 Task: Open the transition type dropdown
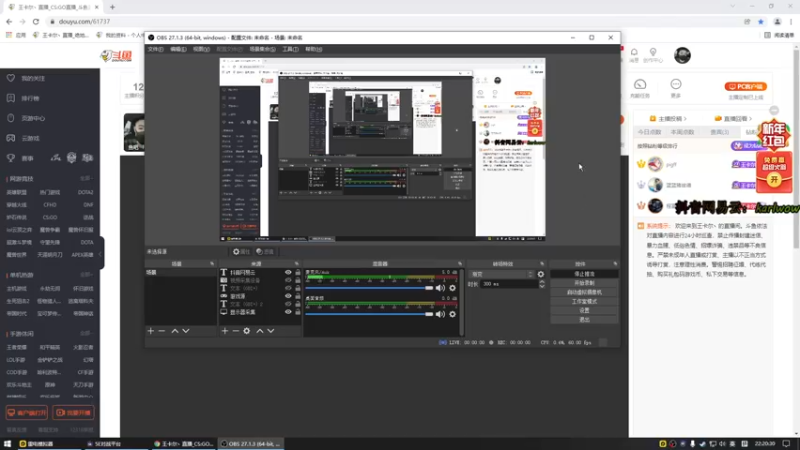point(501,274)
